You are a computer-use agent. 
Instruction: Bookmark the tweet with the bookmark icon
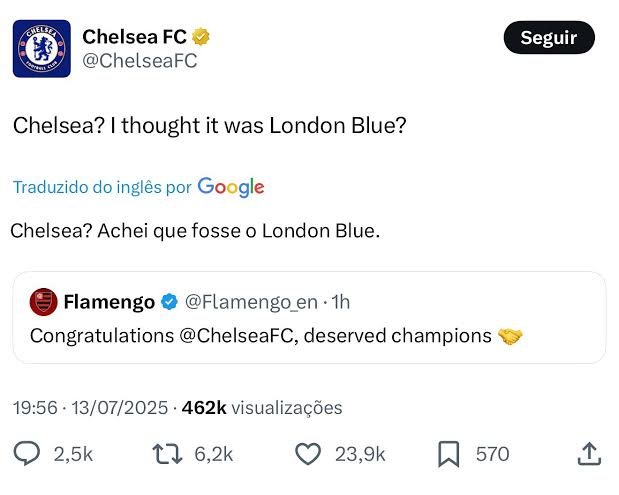coord(449,454)
